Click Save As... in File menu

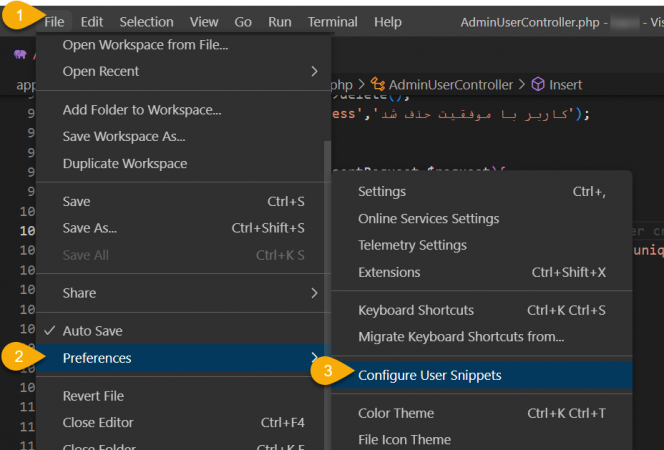point(90,228)
